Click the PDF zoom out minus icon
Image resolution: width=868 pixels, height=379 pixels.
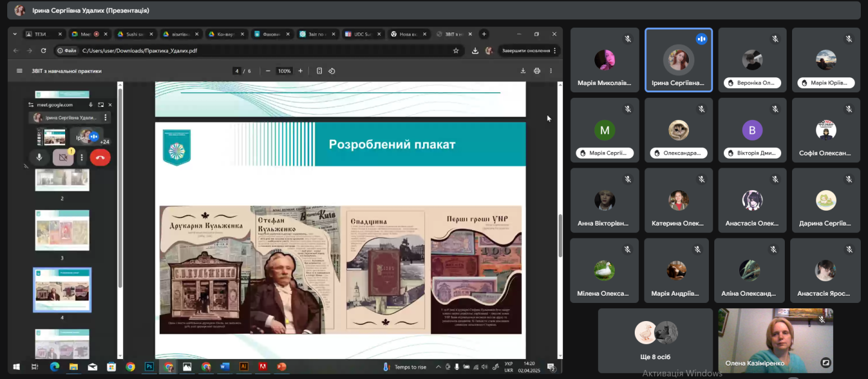pyautogui.click(x=268, y=71)
